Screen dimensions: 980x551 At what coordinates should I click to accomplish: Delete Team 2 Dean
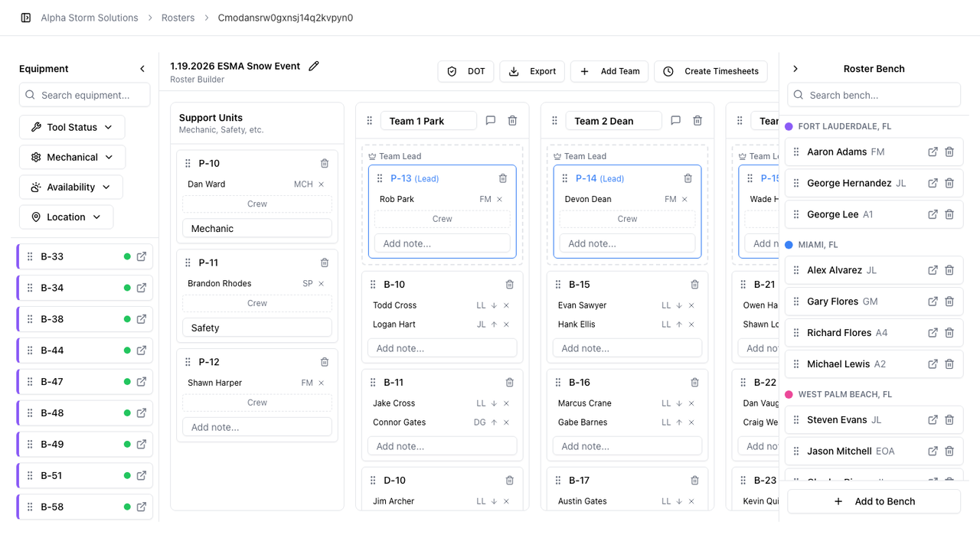coord(698,120)
